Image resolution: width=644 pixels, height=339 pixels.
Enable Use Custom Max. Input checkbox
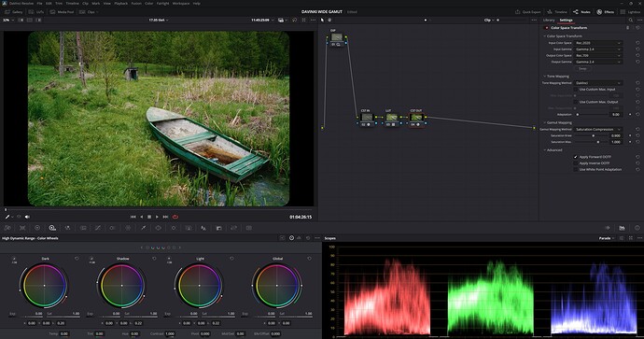(576, 89)
